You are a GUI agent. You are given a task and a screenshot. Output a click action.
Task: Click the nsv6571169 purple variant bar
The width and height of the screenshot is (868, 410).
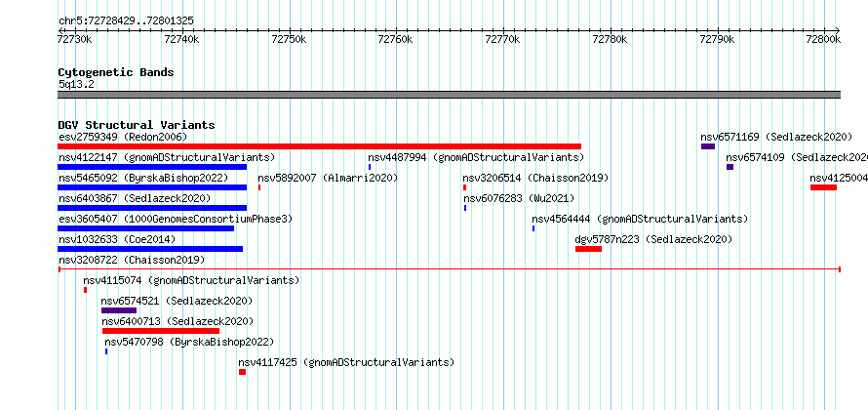(x=708, y=146)
